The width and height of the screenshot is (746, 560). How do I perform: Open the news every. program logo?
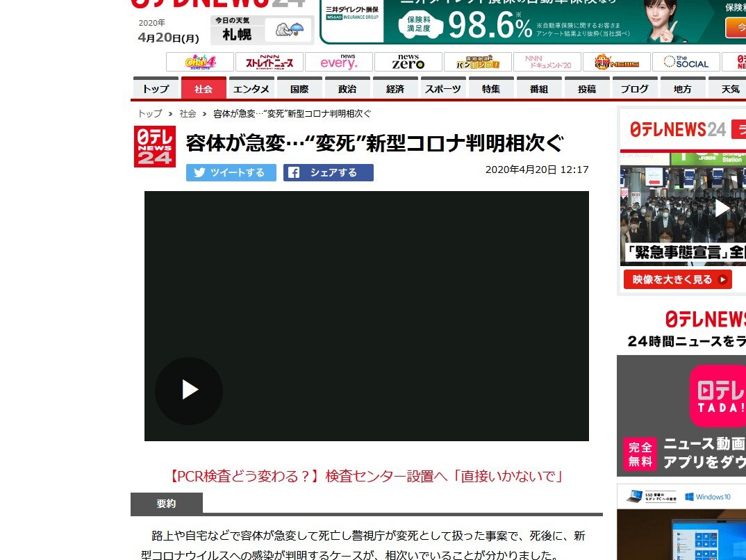click(x=339, y=63)
